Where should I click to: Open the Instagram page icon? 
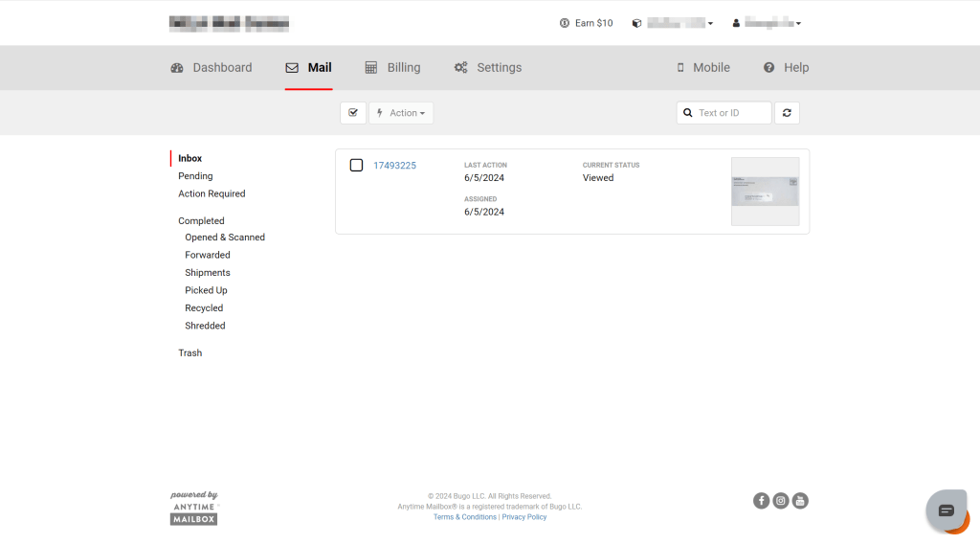[x=781, y=500]
